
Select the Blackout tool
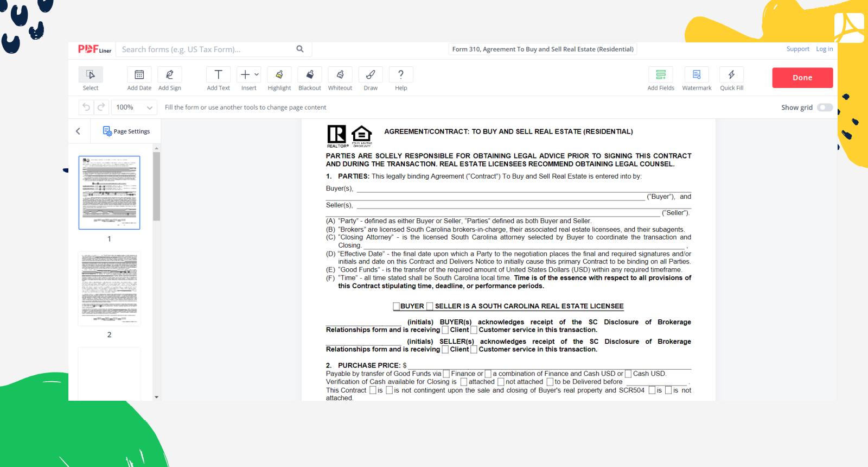pos(310,79)
